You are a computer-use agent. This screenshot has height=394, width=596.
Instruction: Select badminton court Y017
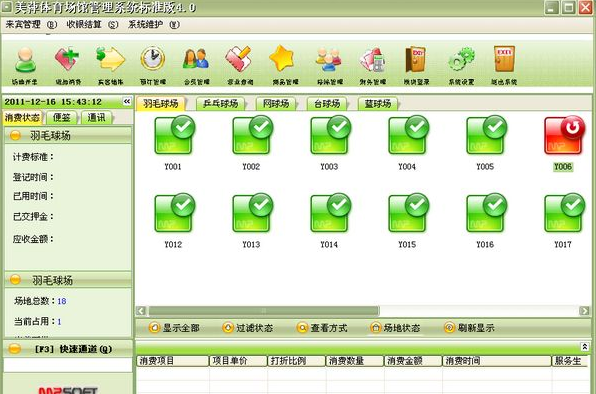(x=564, y=213)
